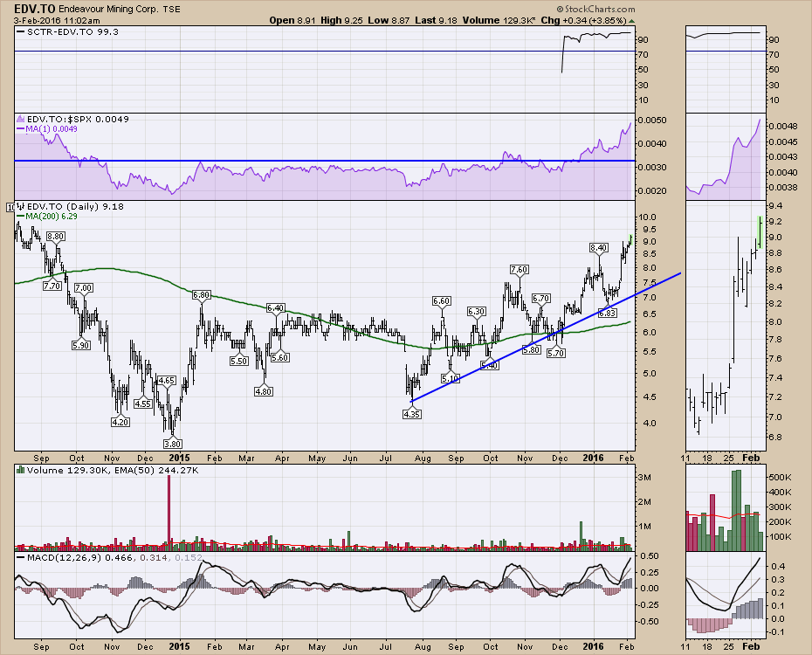812x655 pixels.
Task: Click the 5.80 November low label
Action: click(x=532, y=349)
